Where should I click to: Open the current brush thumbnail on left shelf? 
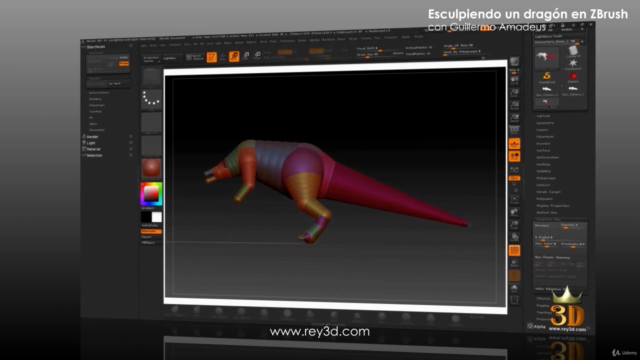151,78
